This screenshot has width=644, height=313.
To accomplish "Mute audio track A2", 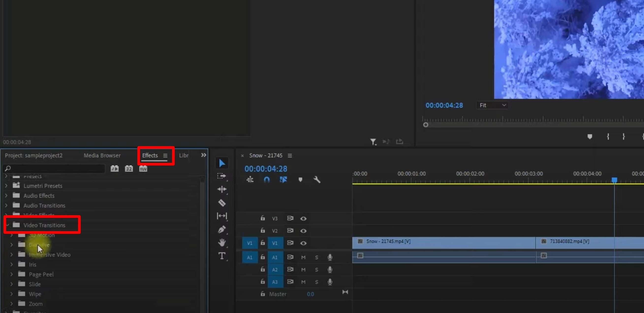I will click(x=303, y=269).
